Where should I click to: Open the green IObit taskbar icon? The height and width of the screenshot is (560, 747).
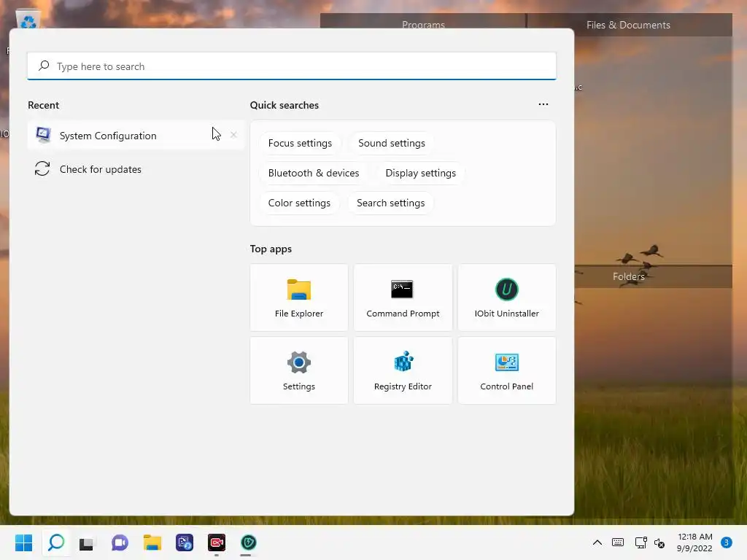coord(249,542)
